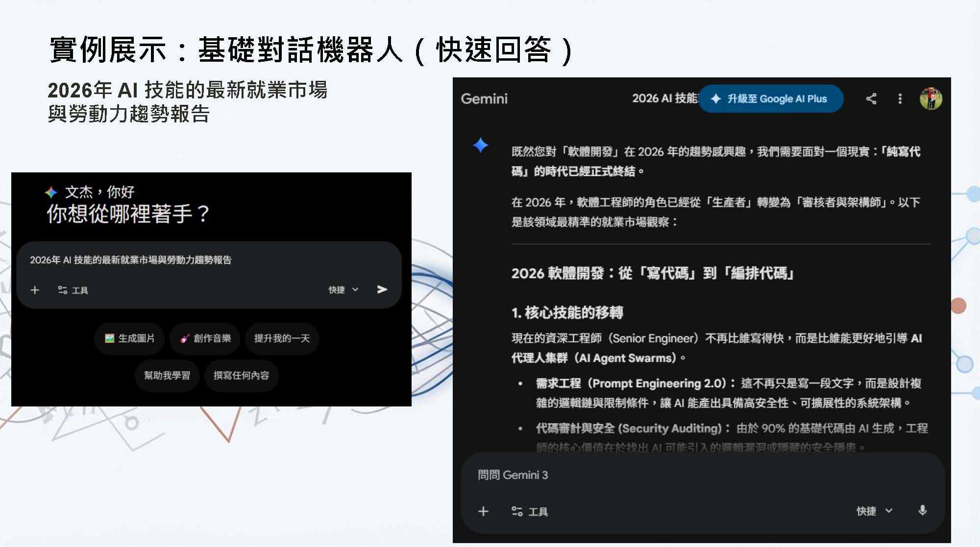
Task: Choose the 提升我的一天 suggestion chip
Action: 282,338
